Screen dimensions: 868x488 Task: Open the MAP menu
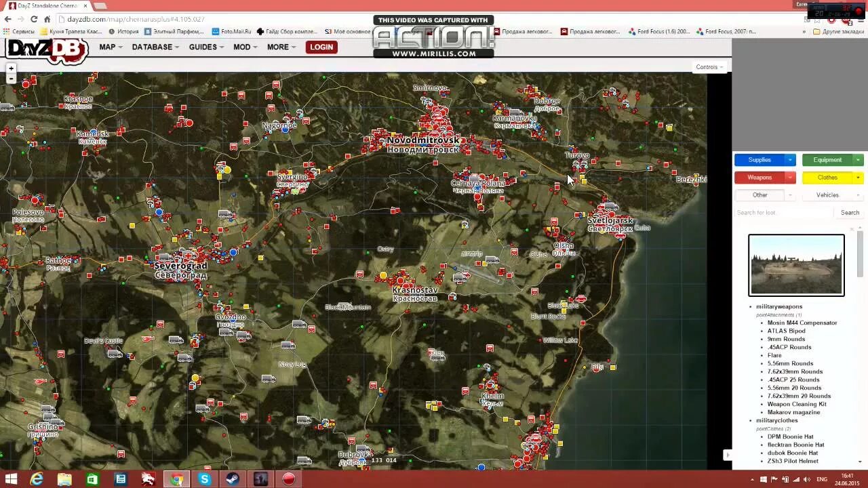[x=111, y=47]
